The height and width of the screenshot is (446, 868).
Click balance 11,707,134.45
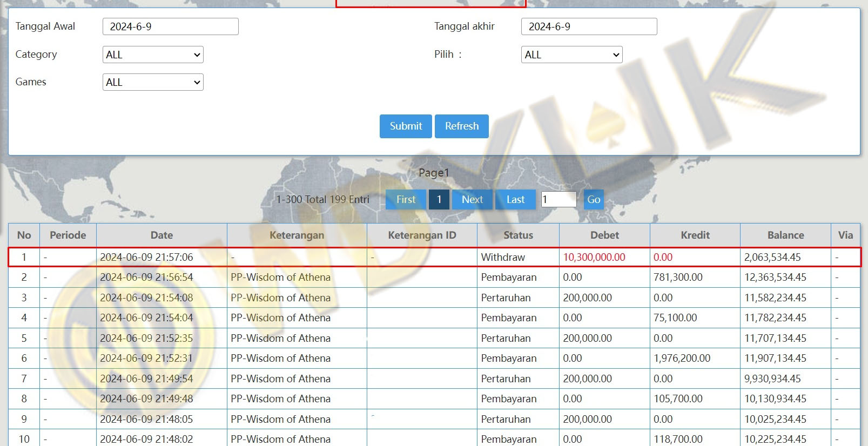tap(775, 339)
